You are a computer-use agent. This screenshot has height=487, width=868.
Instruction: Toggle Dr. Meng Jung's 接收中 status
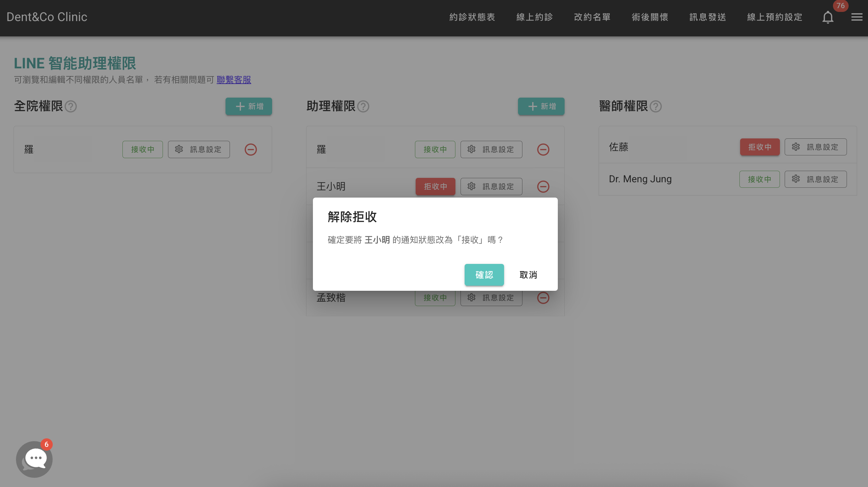[759, 179]
